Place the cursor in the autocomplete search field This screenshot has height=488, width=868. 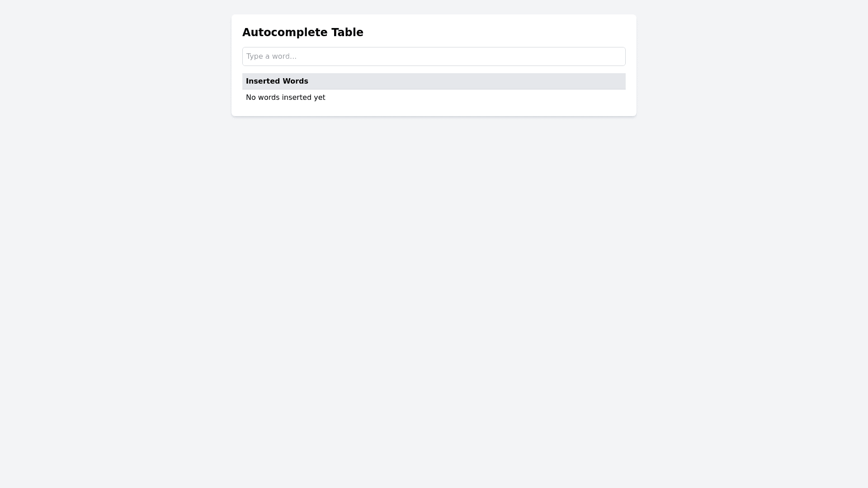[x=434, y=56]
